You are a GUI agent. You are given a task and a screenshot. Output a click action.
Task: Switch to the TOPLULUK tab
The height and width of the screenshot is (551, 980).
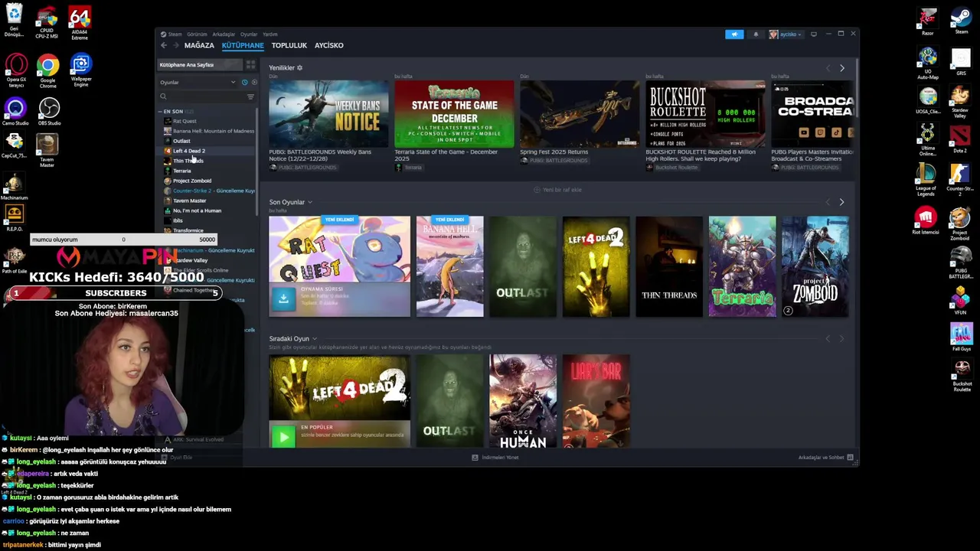[x=289, y=46]
